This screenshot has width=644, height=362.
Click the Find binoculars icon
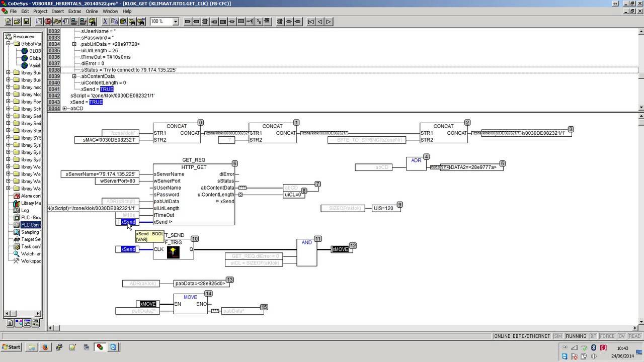pyautogui.click(x=132, y=22)
